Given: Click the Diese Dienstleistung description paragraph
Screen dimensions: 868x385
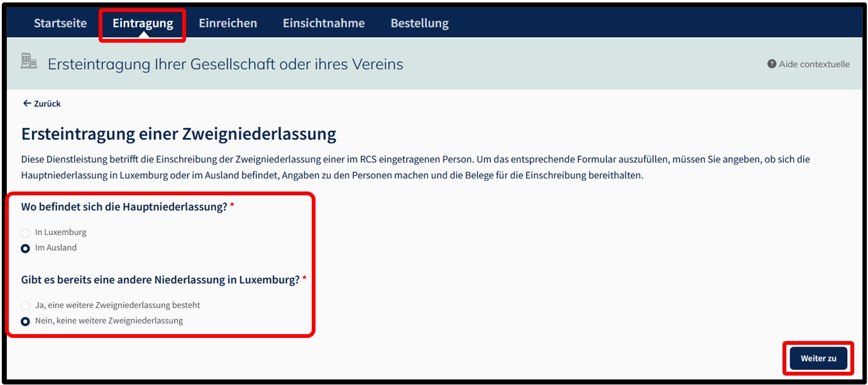Looking at the screenshot, I should pyautogui.click(x=415, y=167).
